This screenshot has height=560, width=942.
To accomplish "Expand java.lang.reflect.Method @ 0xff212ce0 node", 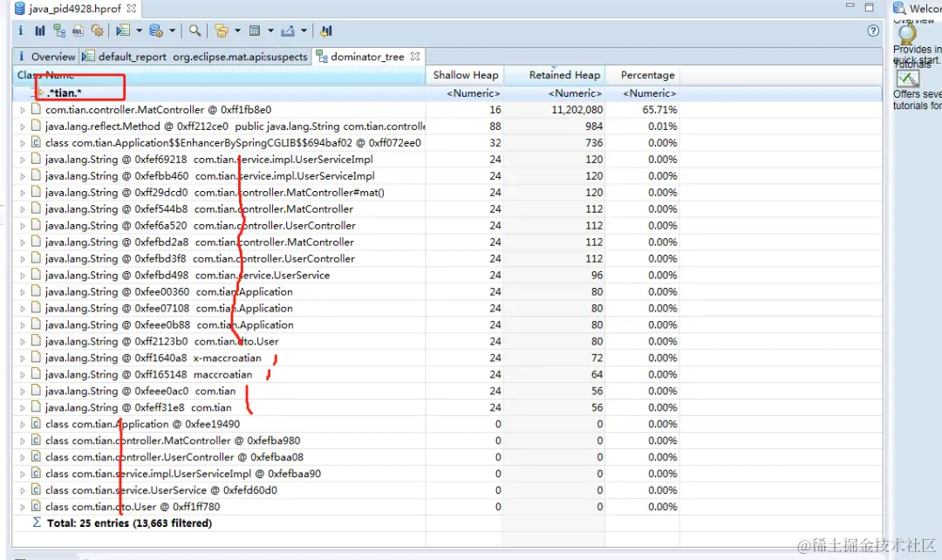I will coord(23,126).
